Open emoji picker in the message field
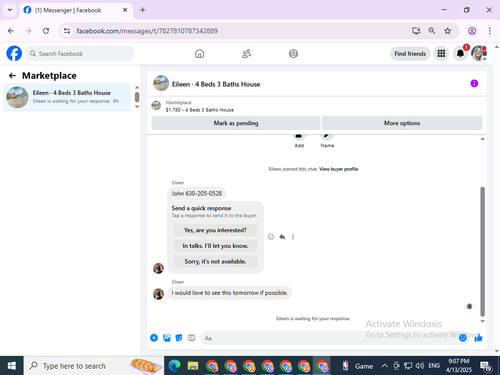This screenshot has height=375, width=500. pyautogui.click(x=463, y=338)
